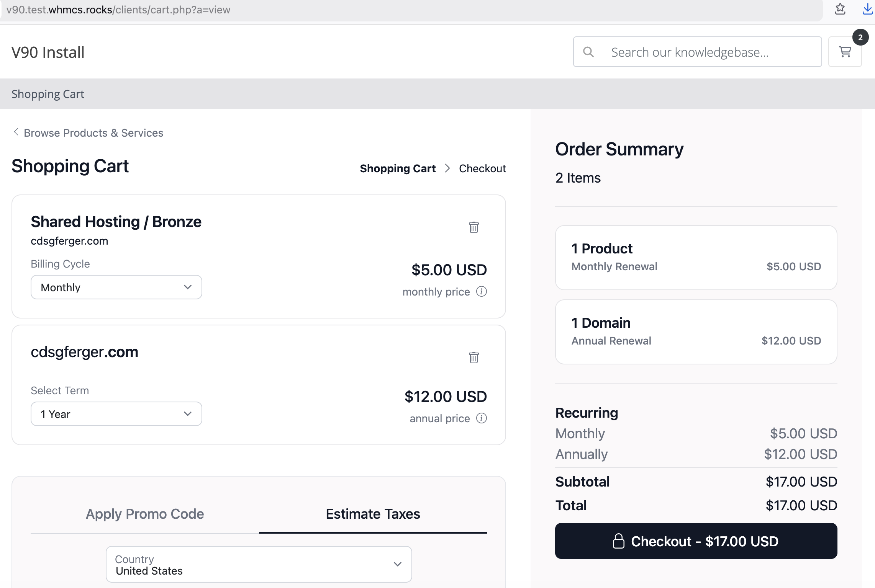Go back to Browse Products & Services
Viewport: 875px width, 588px height.
tap(93, 133)
